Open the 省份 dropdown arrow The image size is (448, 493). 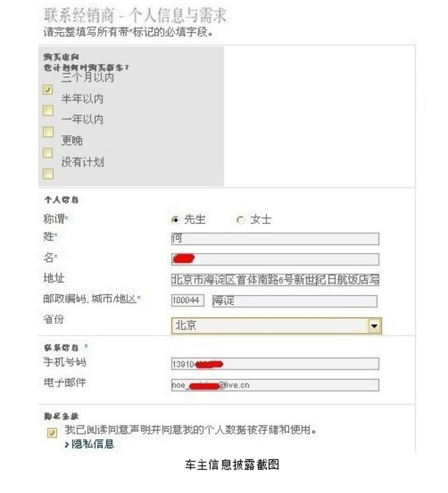[x=374, y=326]
